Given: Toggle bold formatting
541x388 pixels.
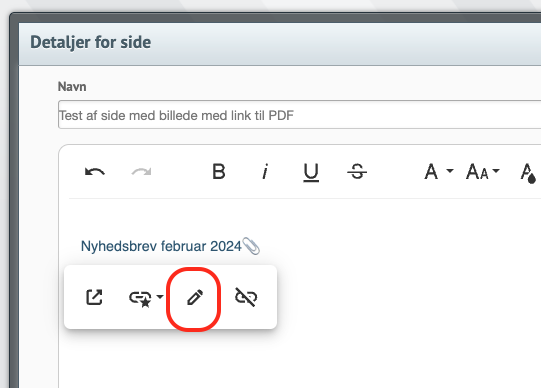Looking at the screenshot, I should tap(219, 171).
